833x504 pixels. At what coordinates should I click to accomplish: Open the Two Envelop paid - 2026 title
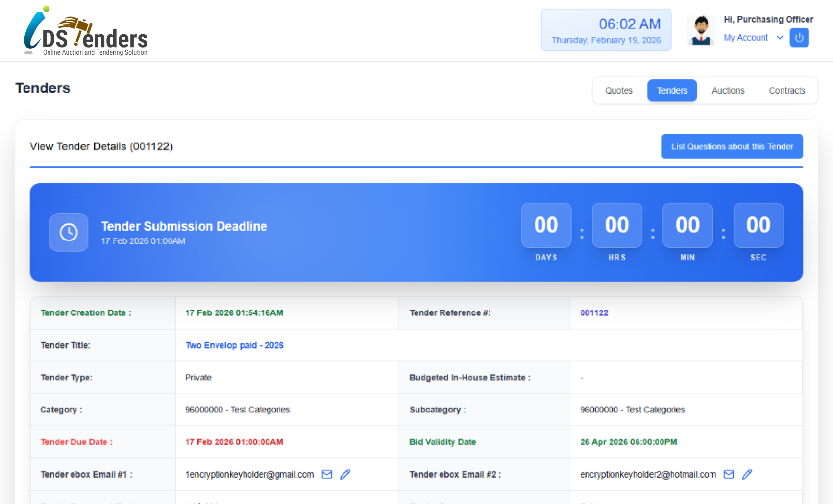point(234,345)
